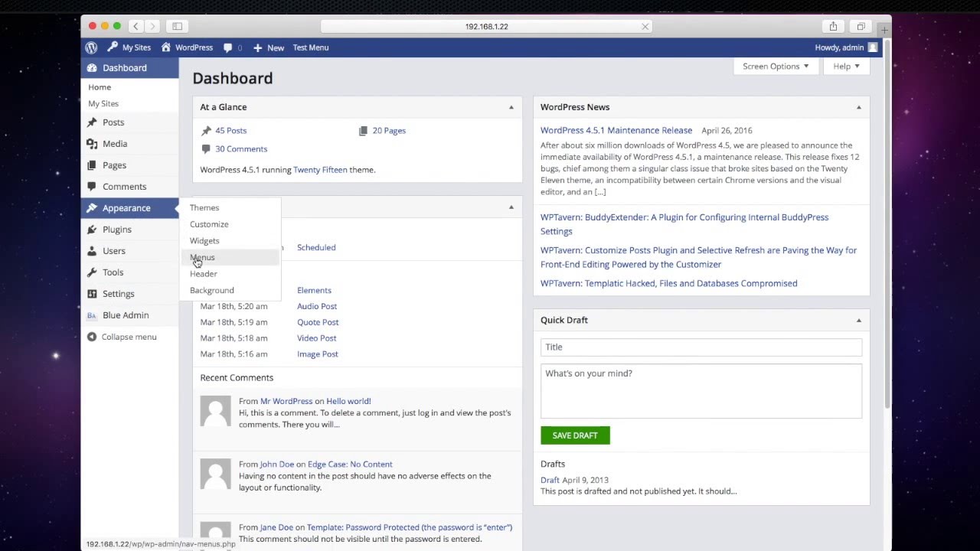
Task: Click the admin avatar in the admin bar
Action: pos(873,47)
